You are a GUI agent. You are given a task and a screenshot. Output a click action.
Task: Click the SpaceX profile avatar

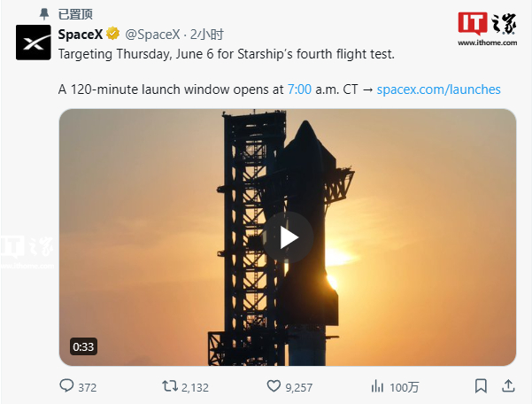point(33,43)
